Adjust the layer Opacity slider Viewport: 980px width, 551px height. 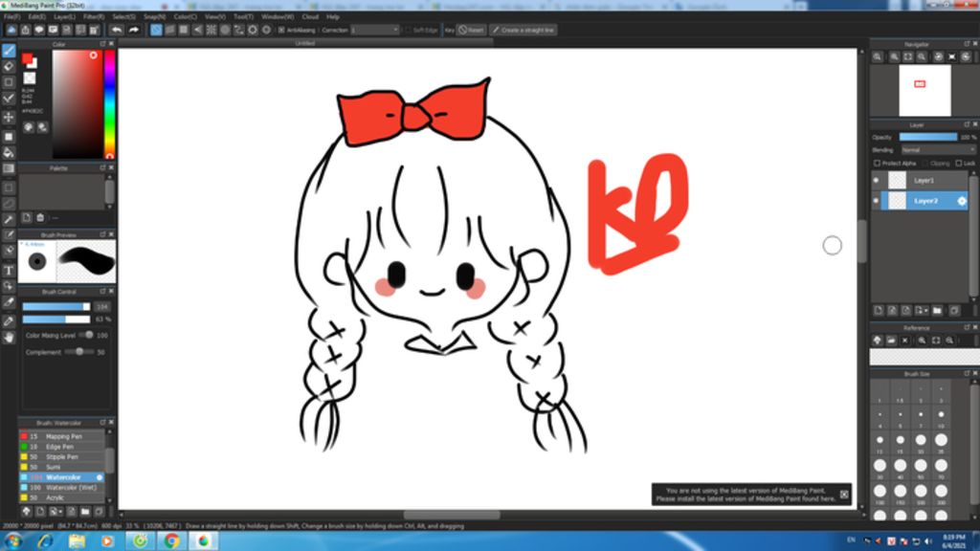(927, 137)
